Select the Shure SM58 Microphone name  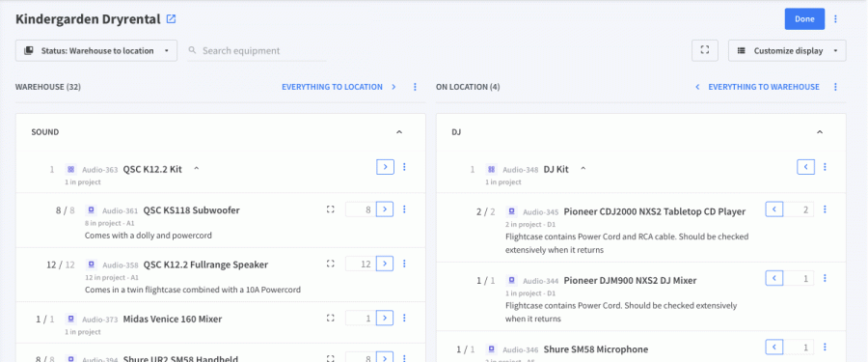(x=596, y=349)
